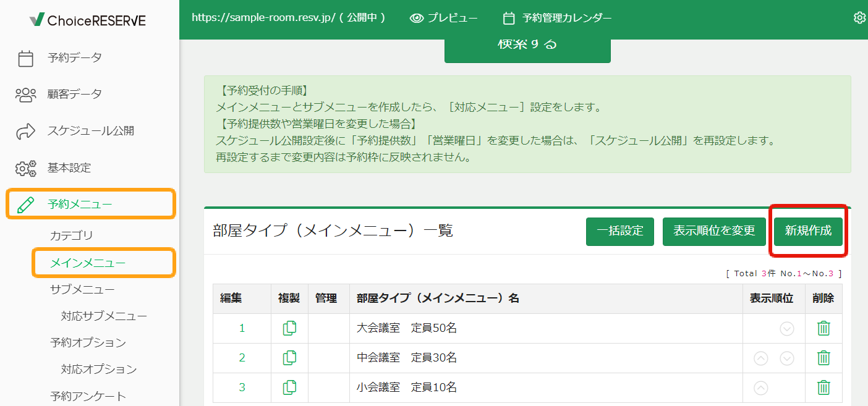
Task: Select メインメニュー submenu item
Action: (x=88, y=263)
